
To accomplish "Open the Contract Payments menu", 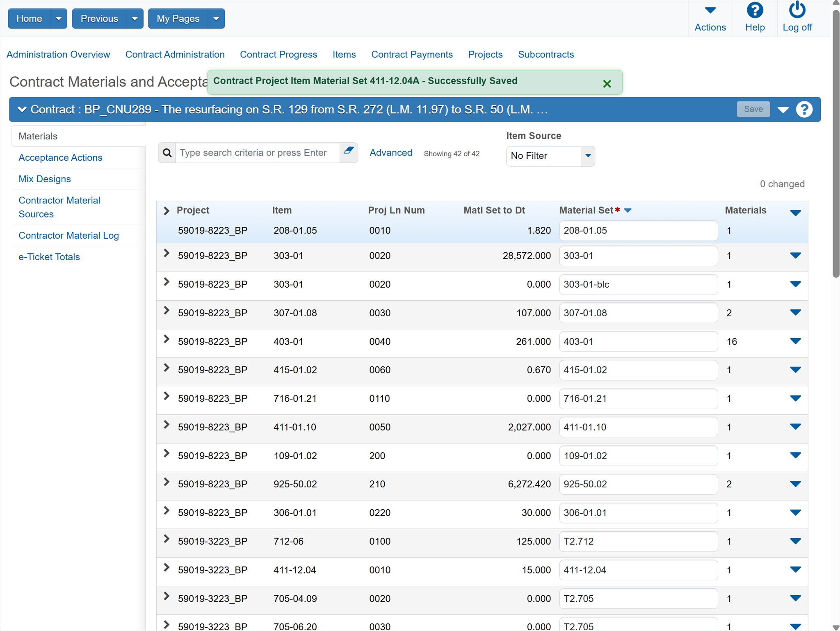I will pyautogui.click(x=411, y=55).
